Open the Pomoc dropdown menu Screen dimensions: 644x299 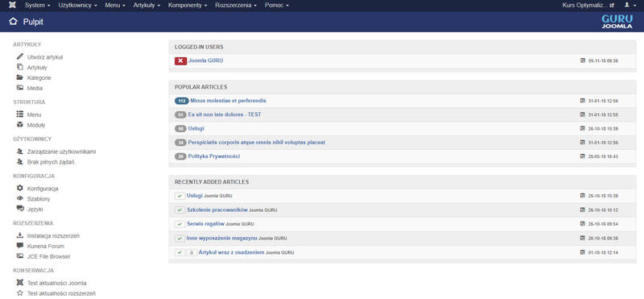pos(277,6)
